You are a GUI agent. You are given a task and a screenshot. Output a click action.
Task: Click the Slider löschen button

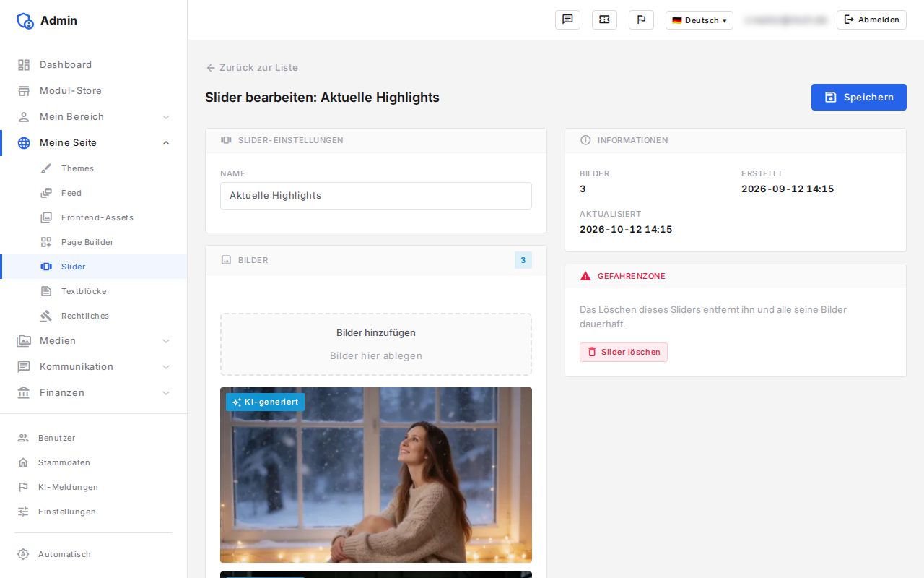coord(624,352)
